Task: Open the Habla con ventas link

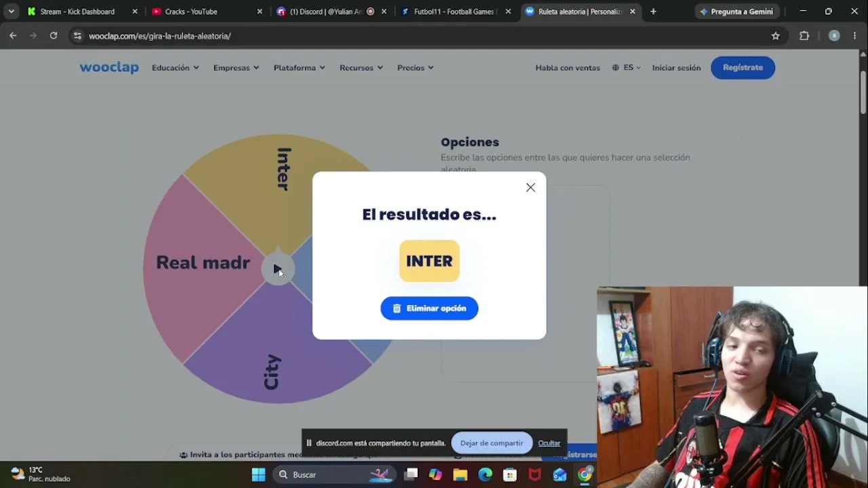Action: click(x=568, y=68)
